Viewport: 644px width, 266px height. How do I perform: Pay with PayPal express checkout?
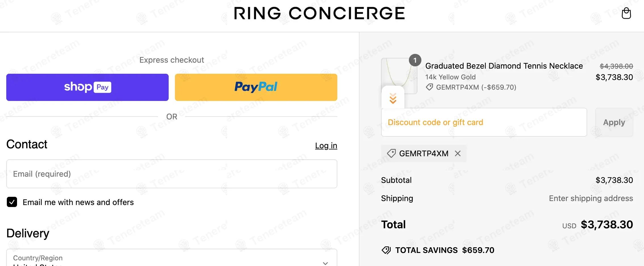(256, 87)
